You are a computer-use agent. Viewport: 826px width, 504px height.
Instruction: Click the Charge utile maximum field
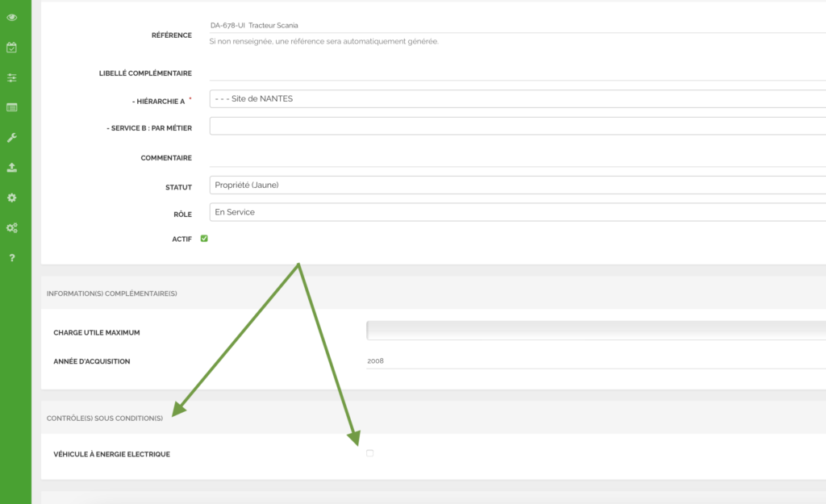point(595,331)
